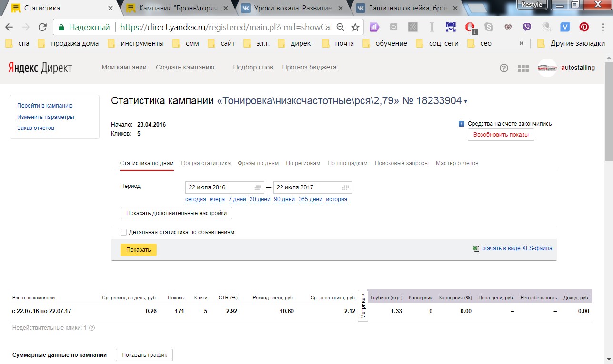Open the Yandex Direct help question-mark icon
Screen dimensions: 613x364
504,68
